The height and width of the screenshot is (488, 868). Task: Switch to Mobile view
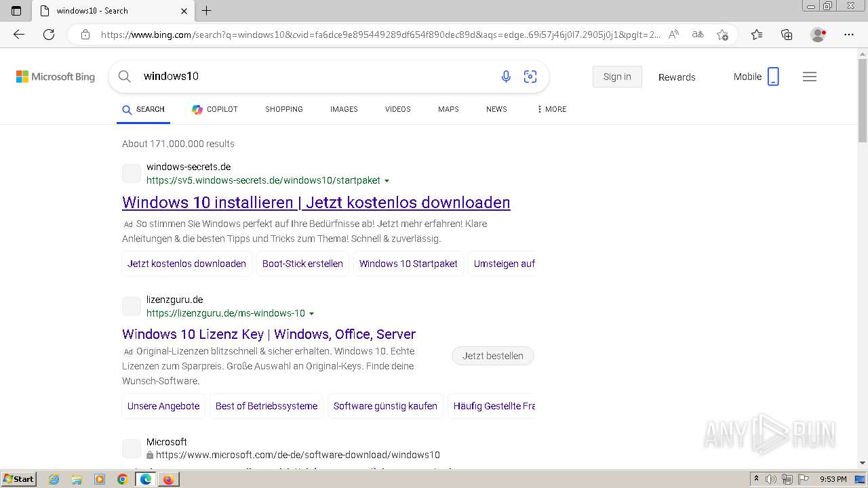click(x=756, y=77)
